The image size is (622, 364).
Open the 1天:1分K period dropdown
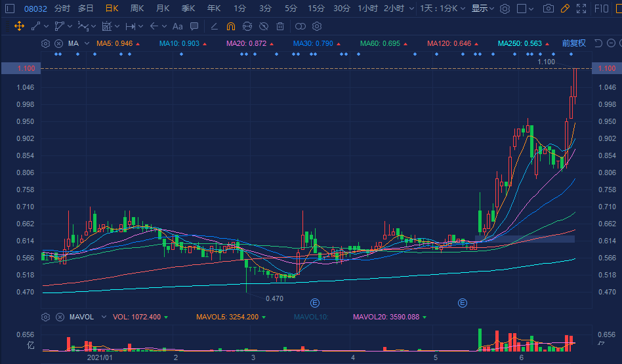(443, 9)
